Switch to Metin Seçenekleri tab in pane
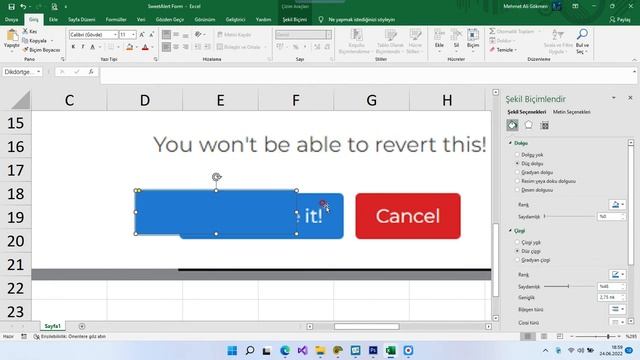 point(571,112)
